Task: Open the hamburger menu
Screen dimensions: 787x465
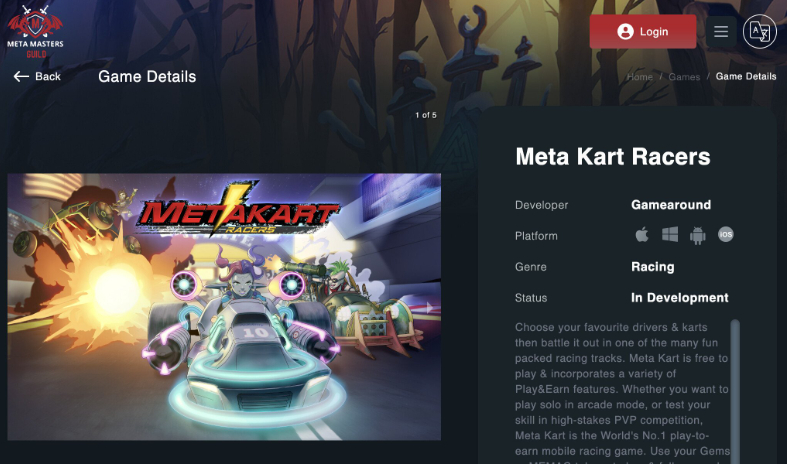Action: (x=721, y=32)
